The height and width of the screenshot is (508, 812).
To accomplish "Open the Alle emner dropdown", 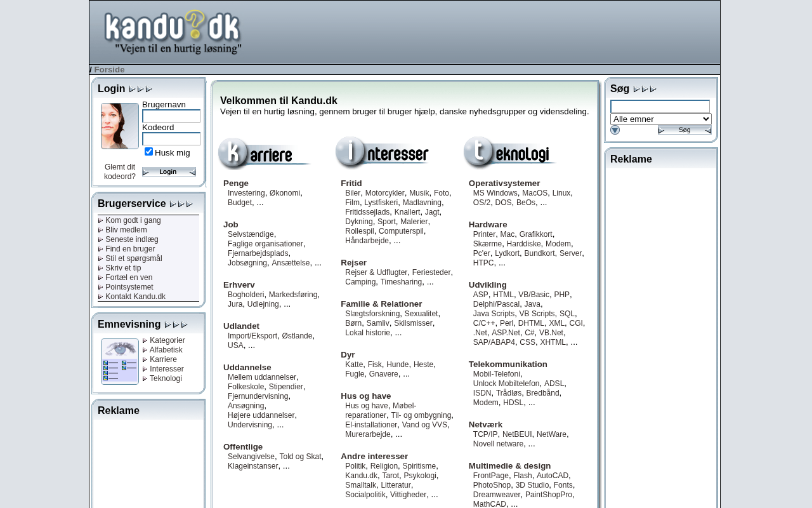I will pyautogui.click(x=661, y=119).
